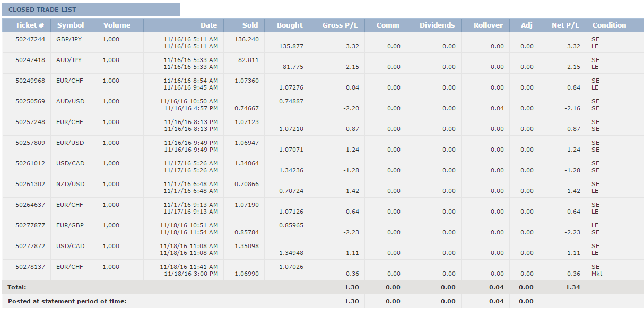The image size is (644, 316).
Task: Click the Mkt condition value
Action: pyautogui.click(x=597, y=274)
